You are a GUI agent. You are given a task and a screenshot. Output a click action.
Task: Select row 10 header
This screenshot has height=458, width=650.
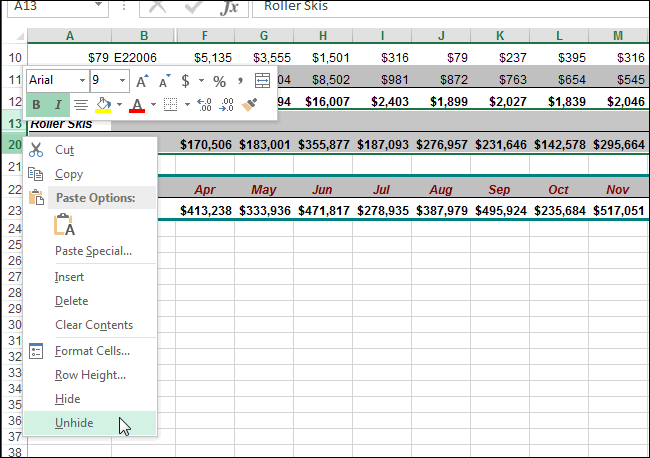[x=15, y=57]
